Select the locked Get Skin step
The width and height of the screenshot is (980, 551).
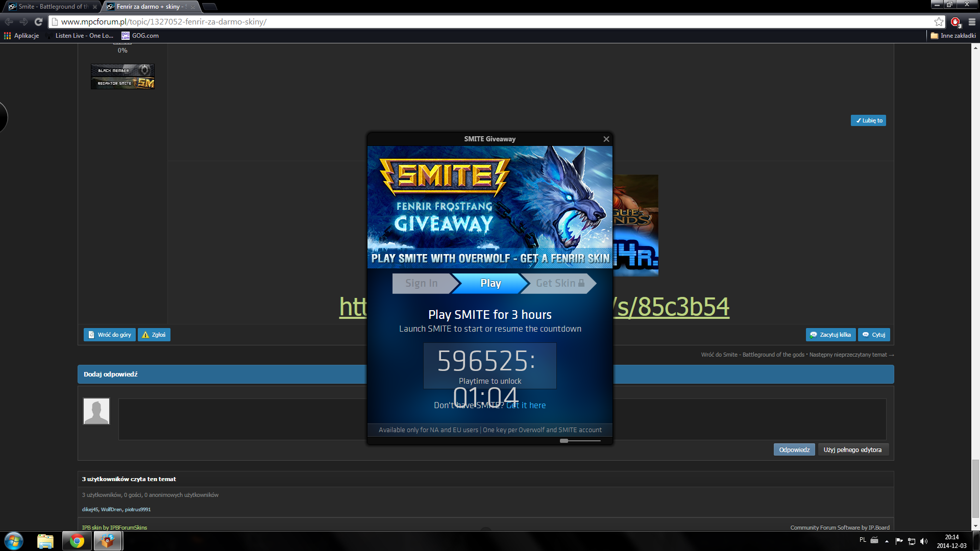tap(560, 283)
